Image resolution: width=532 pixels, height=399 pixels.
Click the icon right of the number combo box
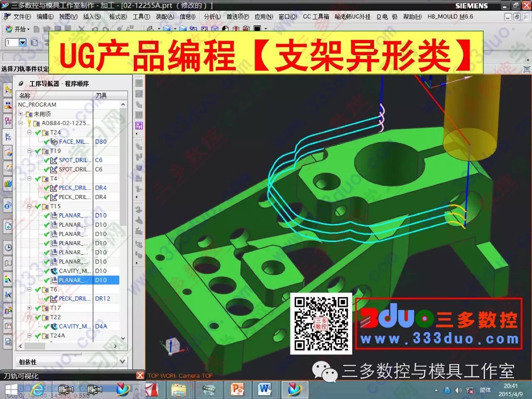tap(34, 42)
